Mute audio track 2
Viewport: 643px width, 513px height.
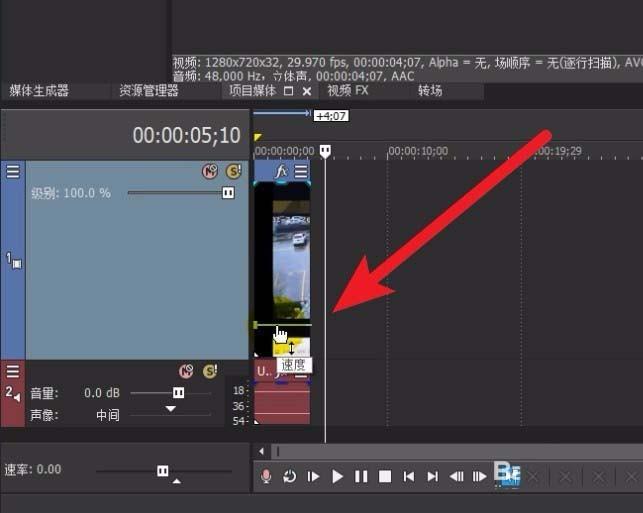[185, 371]
